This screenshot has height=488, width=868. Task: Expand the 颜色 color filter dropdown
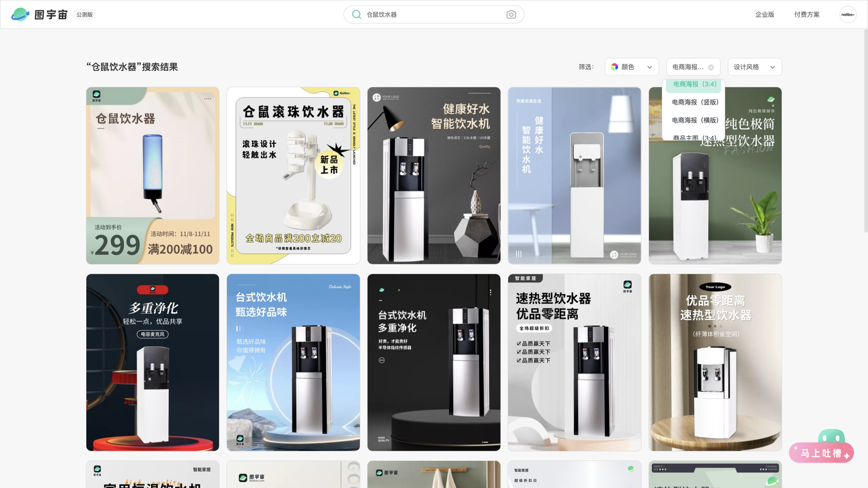coord(632,67)
